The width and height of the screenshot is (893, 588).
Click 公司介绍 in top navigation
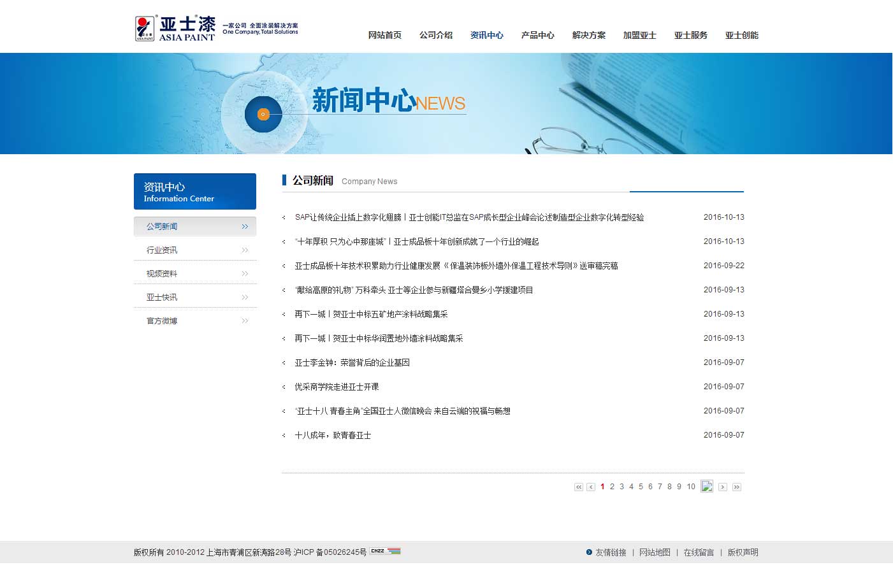pos(435,36)
